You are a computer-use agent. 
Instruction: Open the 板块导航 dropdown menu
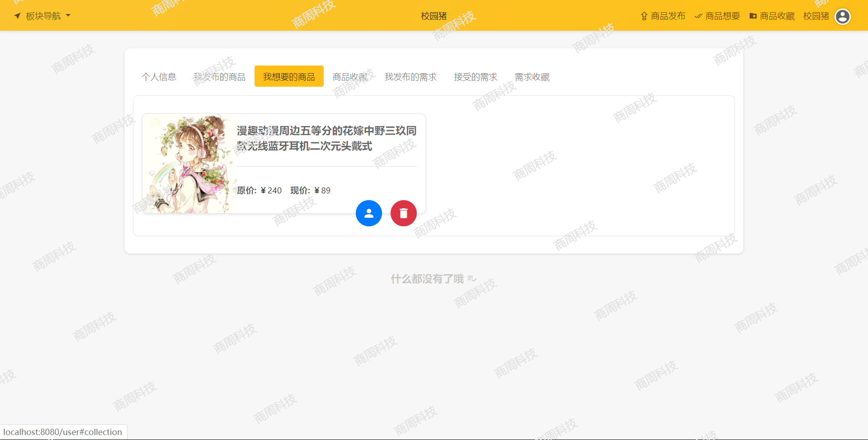pyautogui.click(x=42, y=16)
